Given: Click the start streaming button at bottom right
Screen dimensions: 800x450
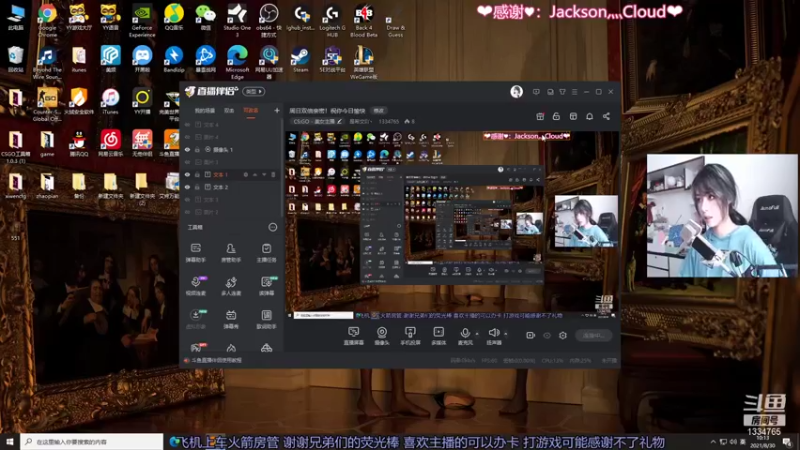Looking at the screenshot, I should pos(593,335).
